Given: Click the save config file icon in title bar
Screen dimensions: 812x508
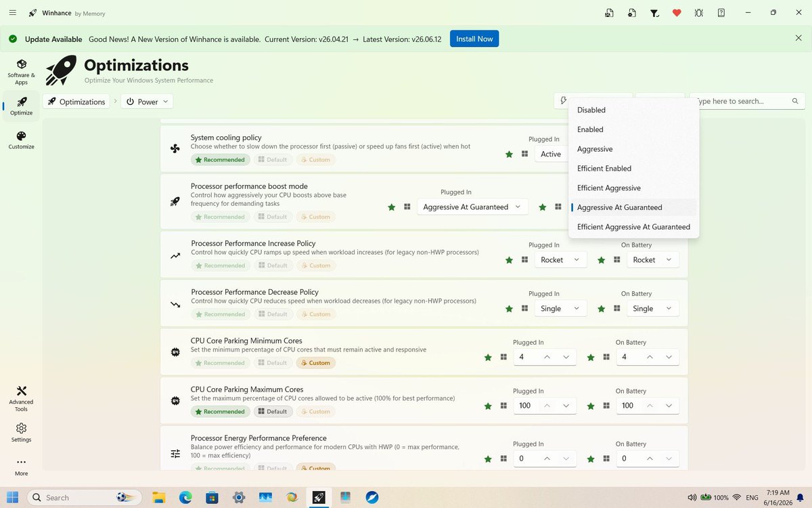Looking at the screenshot, I should [610, 13].
